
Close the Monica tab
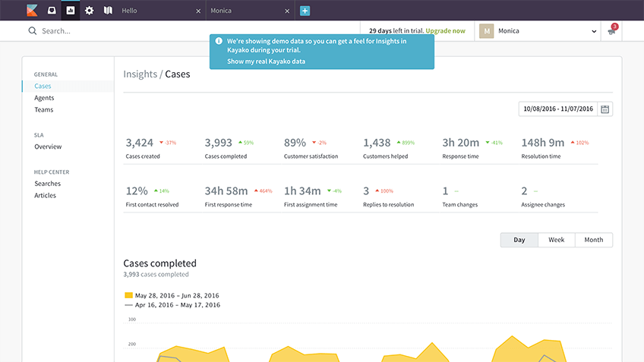click(287, 11)
